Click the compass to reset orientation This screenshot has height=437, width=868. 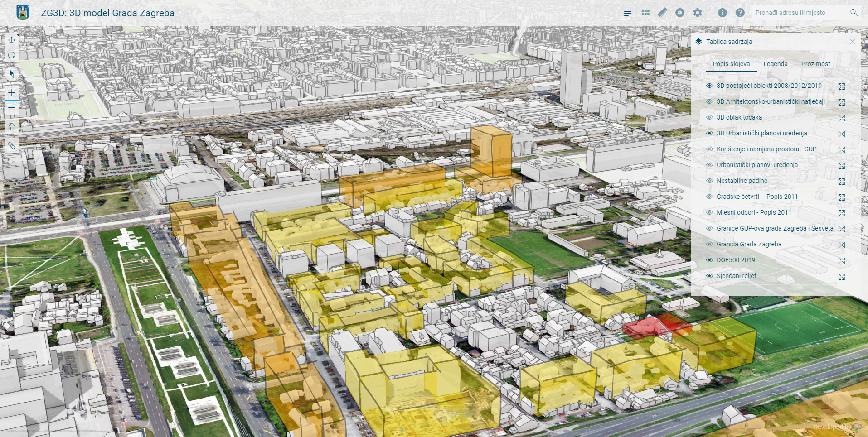point(12,73)
